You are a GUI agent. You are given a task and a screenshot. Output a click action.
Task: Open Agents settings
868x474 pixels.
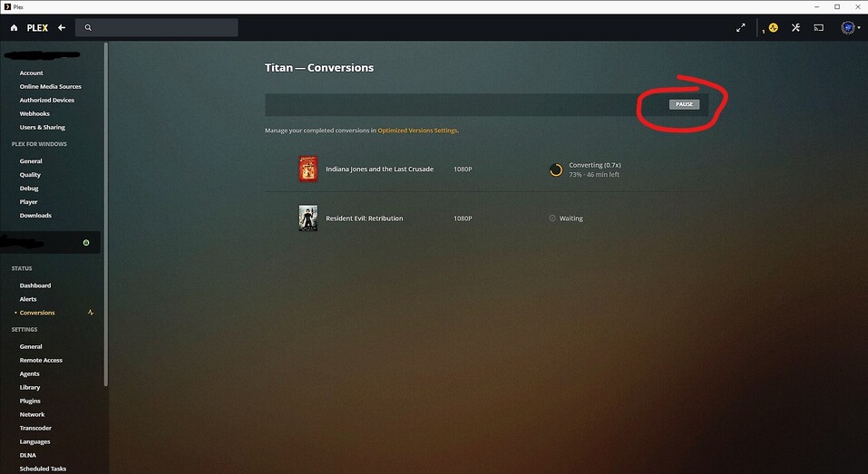[x=29, y=374]
